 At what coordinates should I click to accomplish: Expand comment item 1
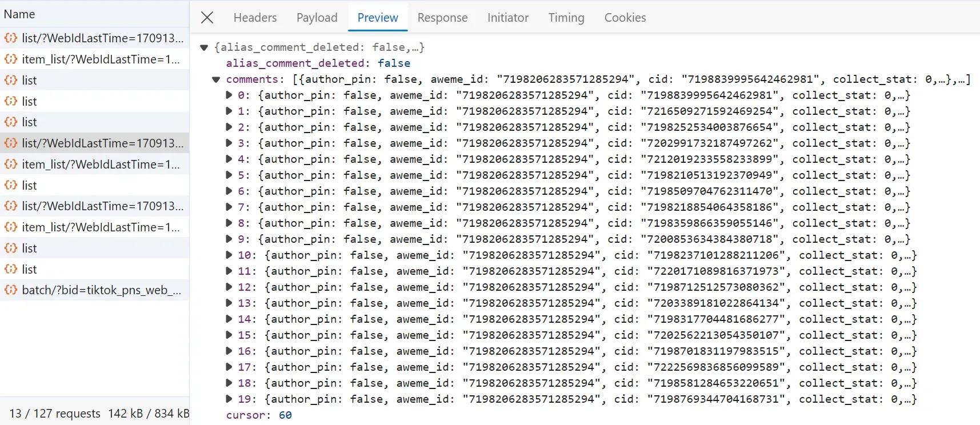[x=229, y=111]
